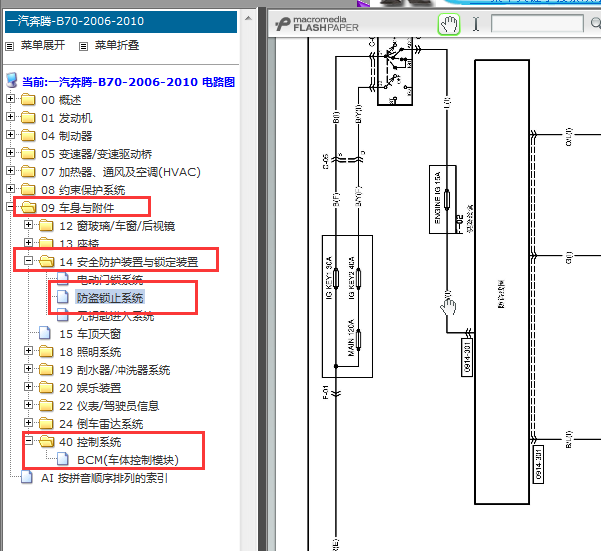601x551 pixels.
Task: Click the open 09 车身与附件 folder icon
Action: (x=28, y=207)
